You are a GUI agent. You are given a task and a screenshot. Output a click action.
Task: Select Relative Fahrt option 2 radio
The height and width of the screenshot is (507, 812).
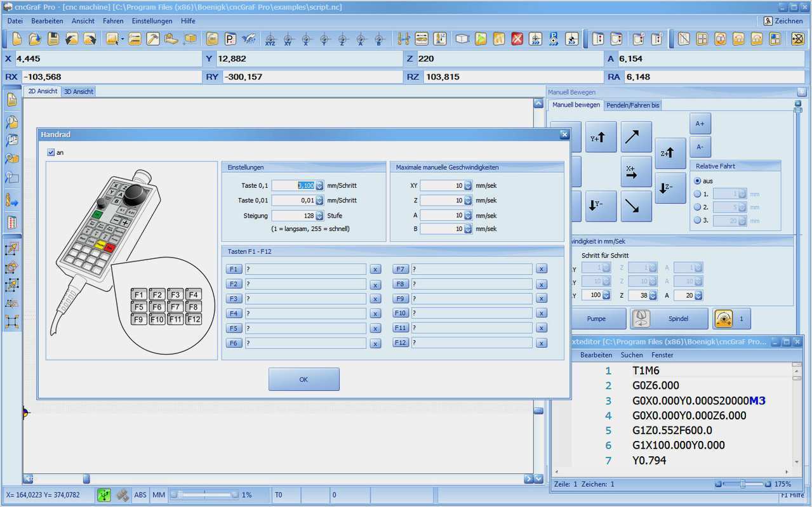[x=698, y=207]
